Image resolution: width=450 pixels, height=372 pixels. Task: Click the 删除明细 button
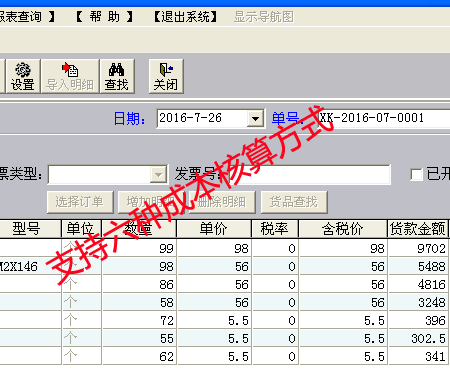[x=222, y=202]
